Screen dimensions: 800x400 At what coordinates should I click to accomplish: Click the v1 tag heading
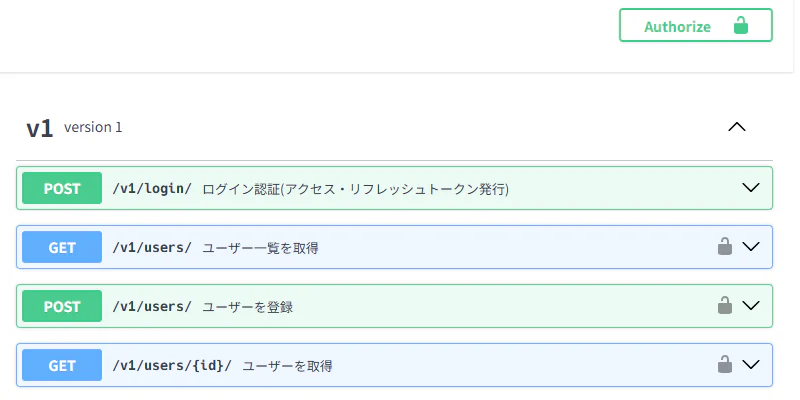pyautogui.click(x=40, y=128)
